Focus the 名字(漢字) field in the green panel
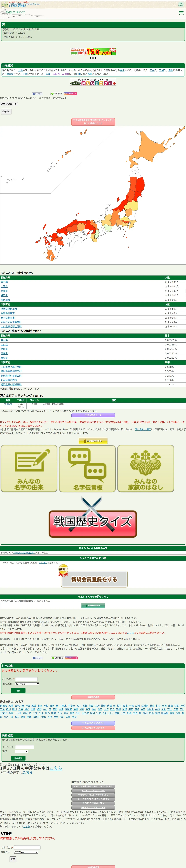Viewport: 186px width, 868px height. (x=26, y=679)
